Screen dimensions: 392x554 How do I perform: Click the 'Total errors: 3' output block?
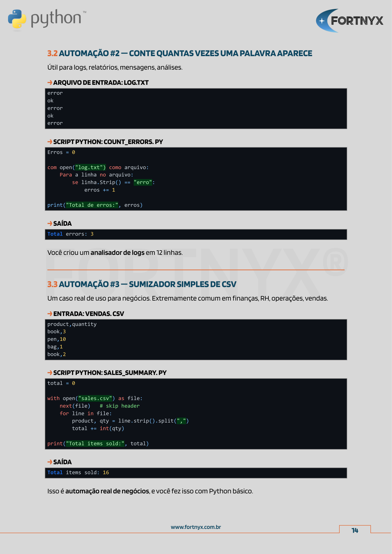click(196, 234)
